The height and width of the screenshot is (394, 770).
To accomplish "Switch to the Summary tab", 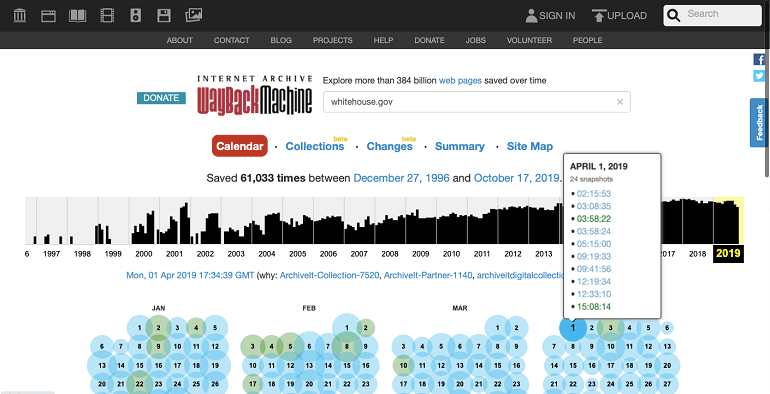I will coord(460,146).
